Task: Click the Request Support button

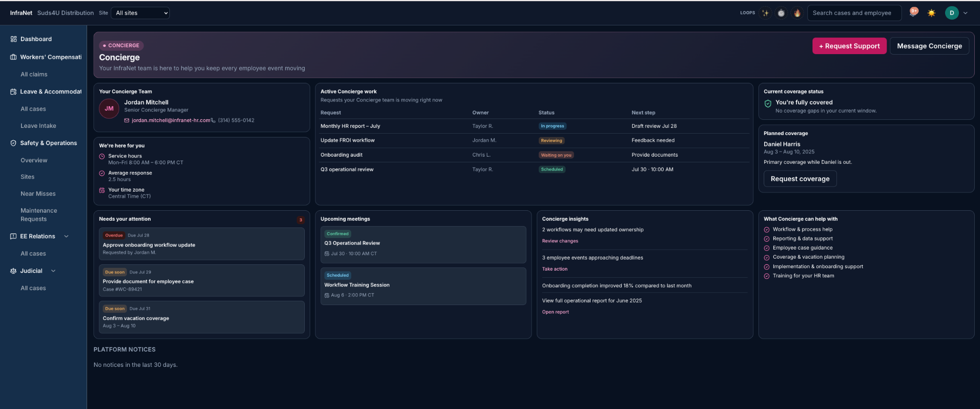Action: pyautogui.click(x=849, y=46)
